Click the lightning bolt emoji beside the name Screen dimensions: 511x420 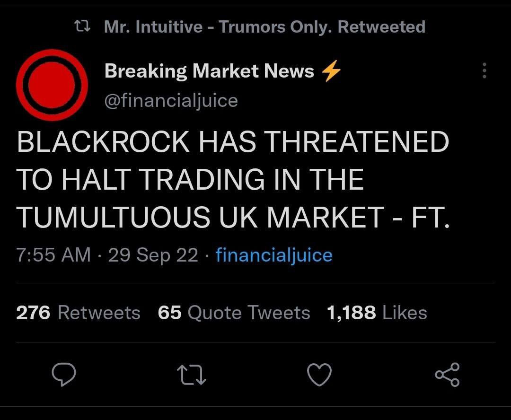pyautogui.click(x=331, y=71)
